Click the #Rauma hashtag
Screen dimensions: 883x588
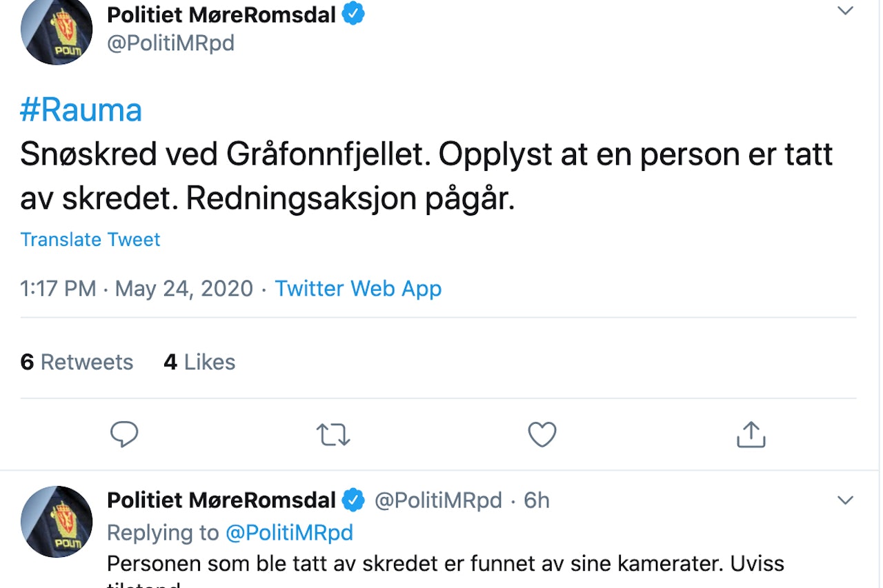coord(81,110)
